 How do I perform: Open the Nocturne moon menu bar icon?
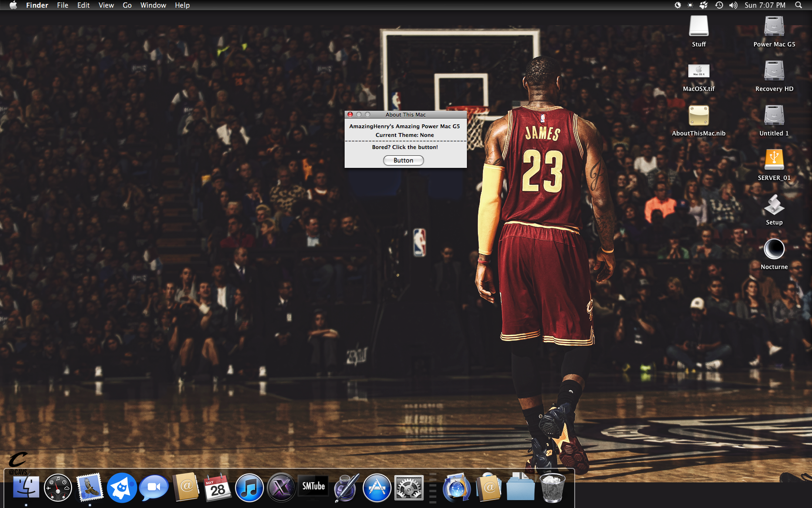pos(678,5)
